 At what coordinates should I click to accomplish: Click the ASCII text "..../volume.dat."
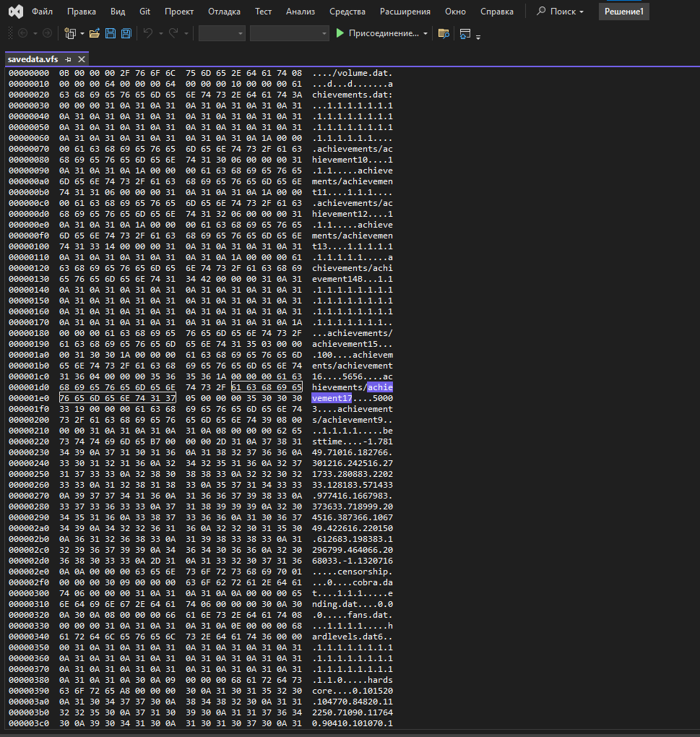[x=353, y=73]
